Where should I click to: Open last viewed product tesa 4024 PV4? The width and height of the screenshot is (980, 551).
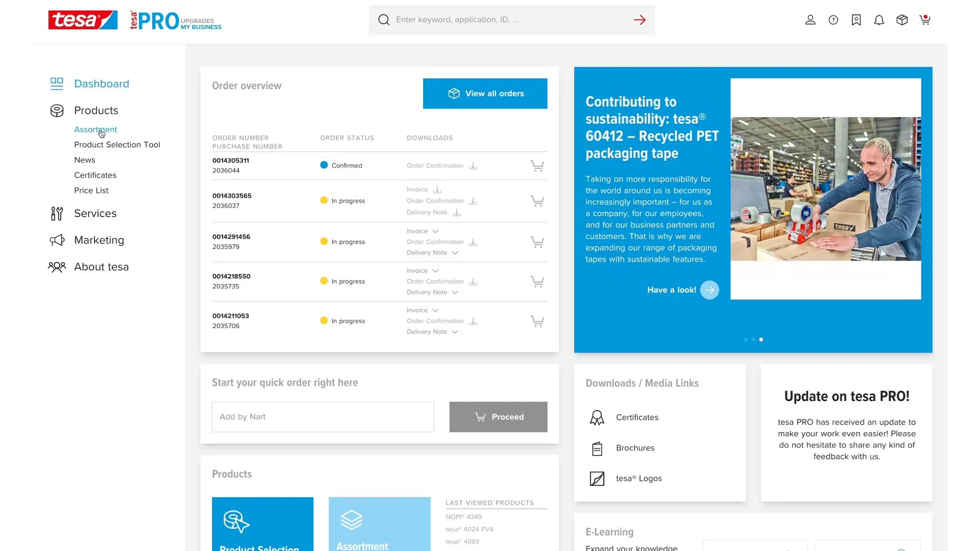point(469,529)
